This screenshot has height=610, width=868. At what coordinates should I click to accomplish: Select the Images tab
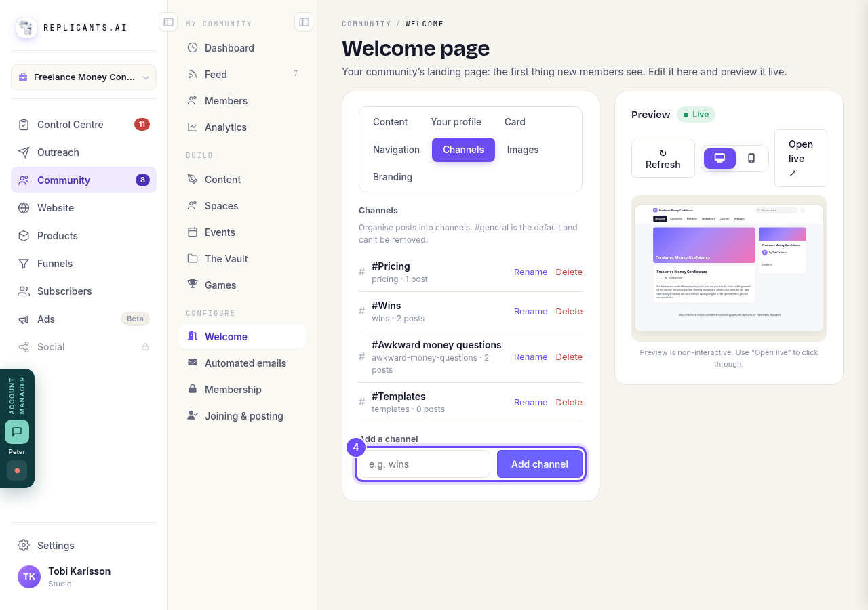point(523,150)
